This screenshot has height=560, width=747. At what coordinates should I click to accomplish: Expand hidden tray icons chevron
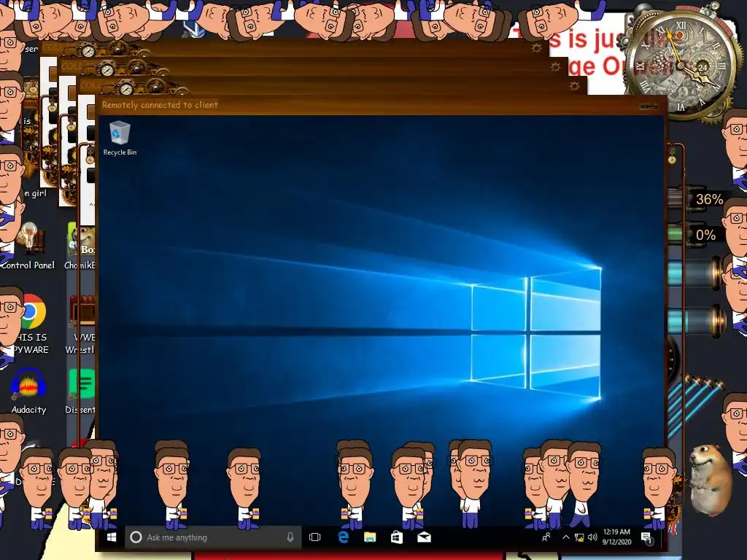566,537
